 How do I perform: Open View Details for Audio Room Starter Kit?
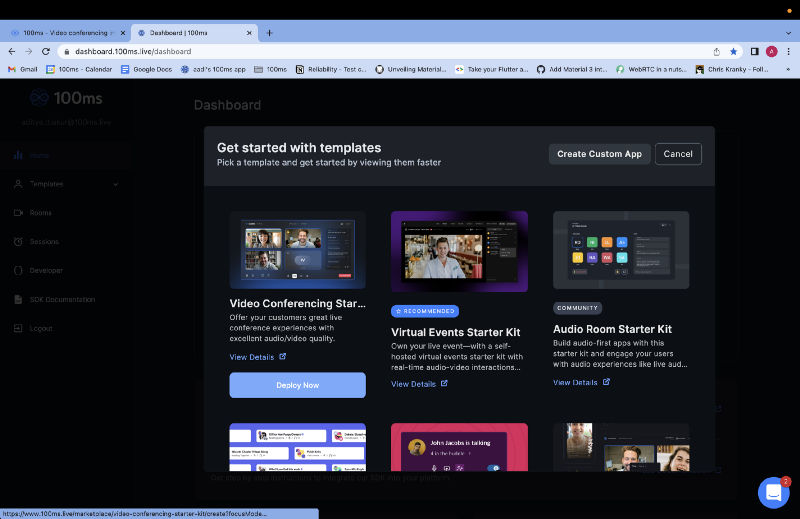click(x=575, y=382)
